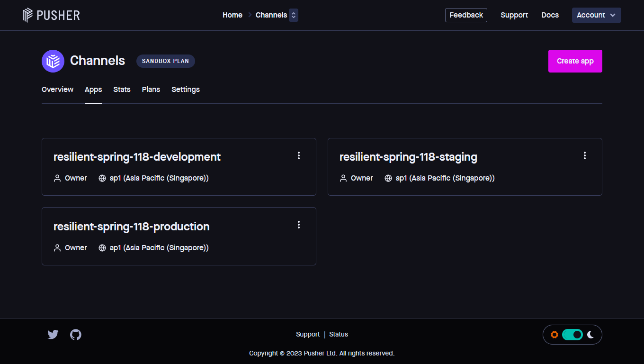This screenshot has height=364, width=644.
Task: Expand the Account dropdown menu
Action: pyautogui.click(x=597, y=15)
